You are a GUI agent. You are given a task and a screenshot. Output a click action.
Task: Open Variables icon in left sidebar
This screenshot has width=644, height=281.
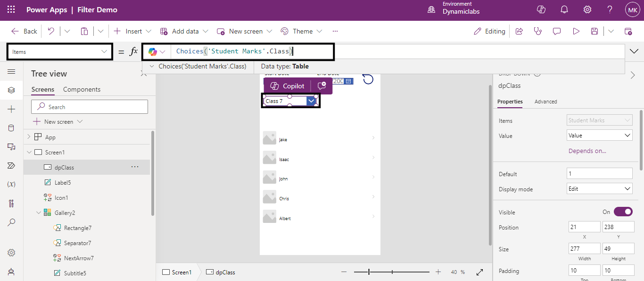11,185
